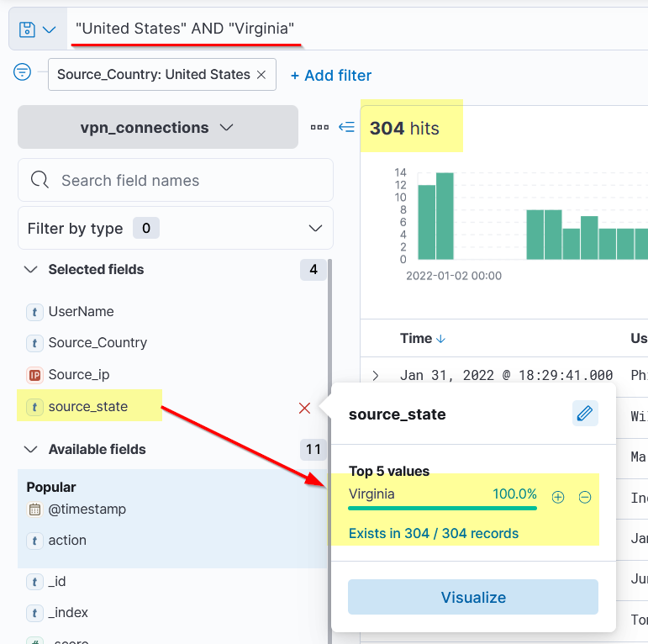The image size is (648, 644).
Task: Expand the Jan 31, 2022 document row
Action: pos(376,376)
